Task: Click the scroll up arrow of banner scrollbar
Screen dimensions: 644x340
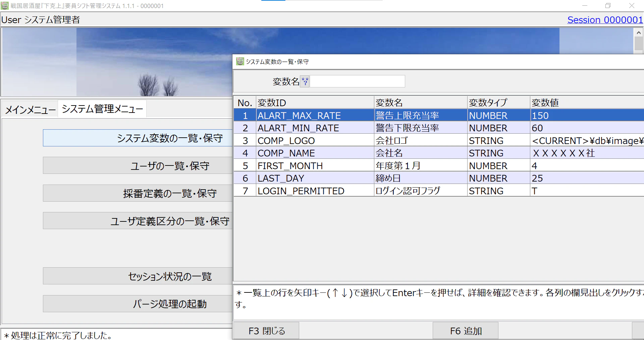Action: pyautogui.click(x=638, y=32)
